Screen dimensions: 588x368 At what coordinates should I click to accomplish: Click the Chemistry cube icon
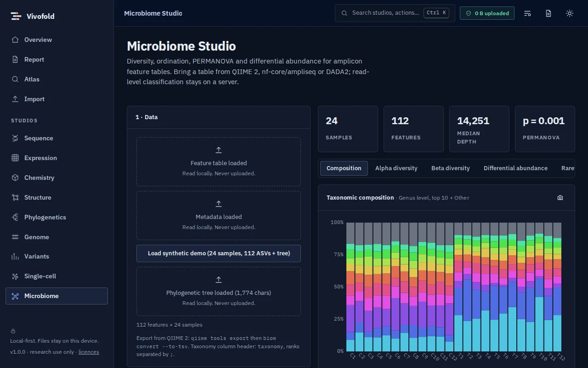tap(15, 178)
